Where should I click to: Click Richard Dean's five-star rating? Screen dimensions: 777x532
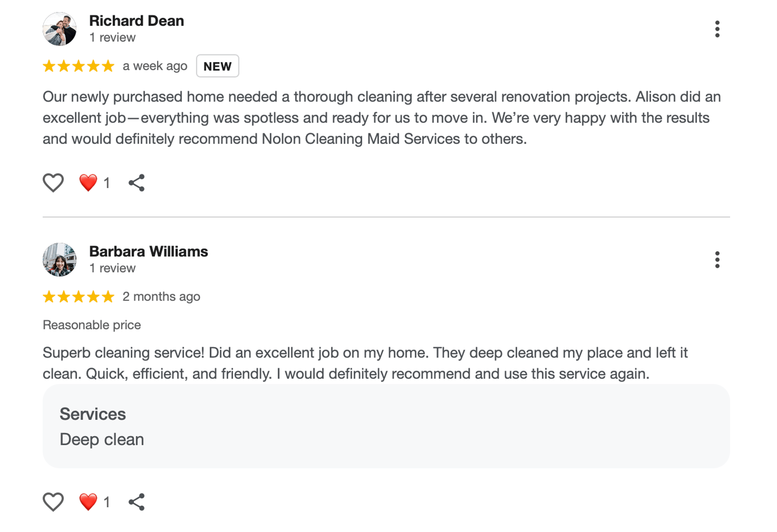(79, 66)
